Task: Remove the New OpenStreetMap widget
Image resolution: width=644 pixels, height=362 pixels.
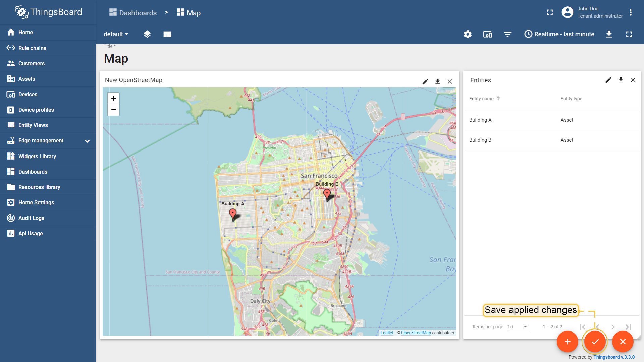Action: point(450,81)
